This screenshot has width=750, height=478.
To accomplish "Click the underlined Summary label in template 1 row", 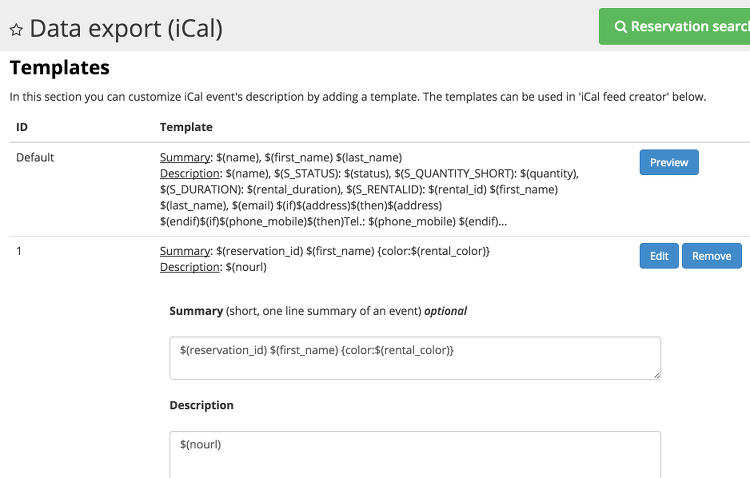I will (185, 250).
